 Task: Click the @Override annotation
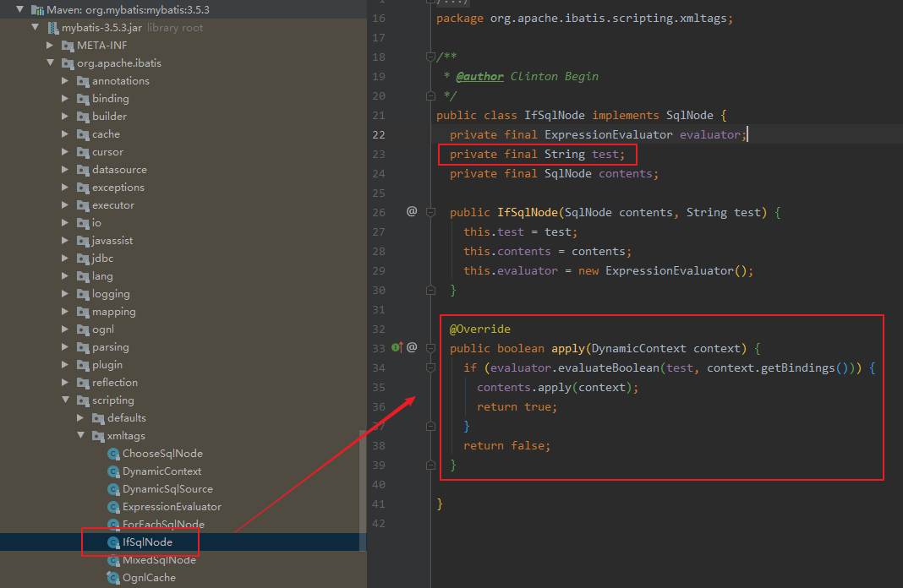pos(479,329)
